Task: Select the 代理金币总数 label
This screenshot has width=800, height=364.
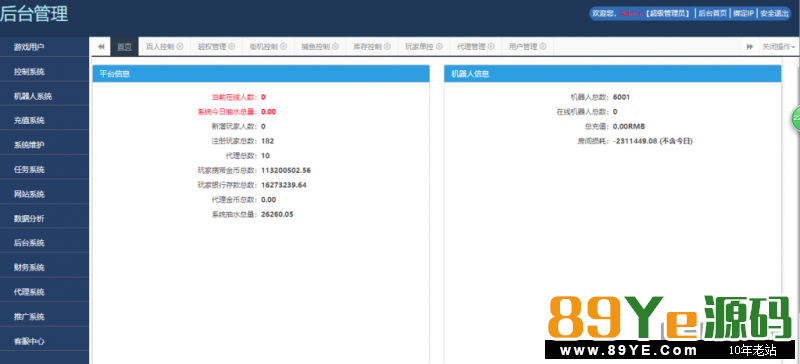Action: 235,200
